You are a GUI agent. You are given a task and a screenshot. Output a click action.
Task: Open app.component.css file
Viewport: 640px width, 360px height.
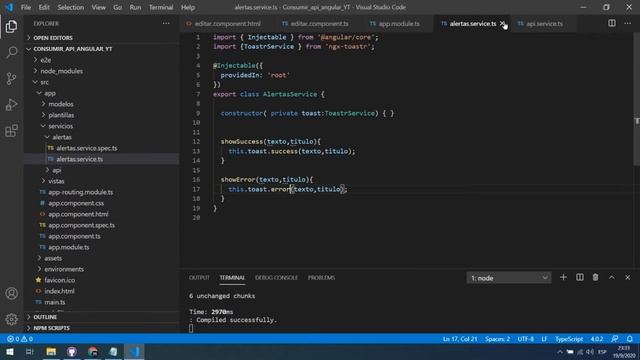pyautogui.click(x=76, y=203)
